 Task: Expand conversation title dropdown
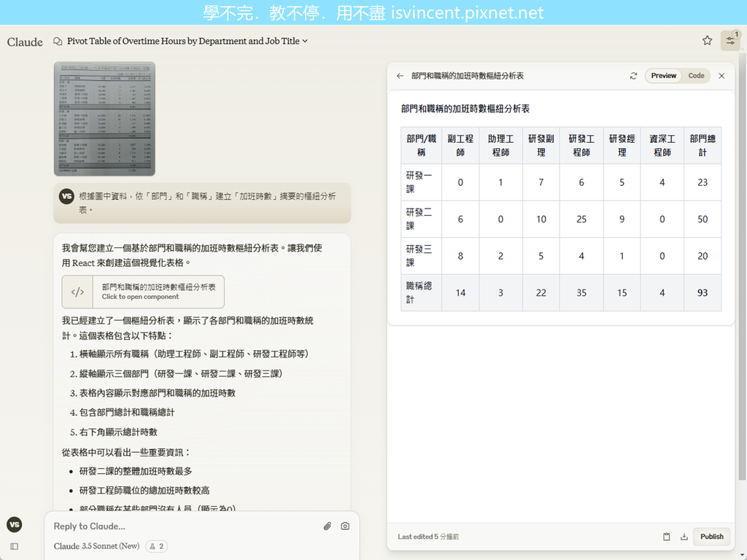click(305, 41)
